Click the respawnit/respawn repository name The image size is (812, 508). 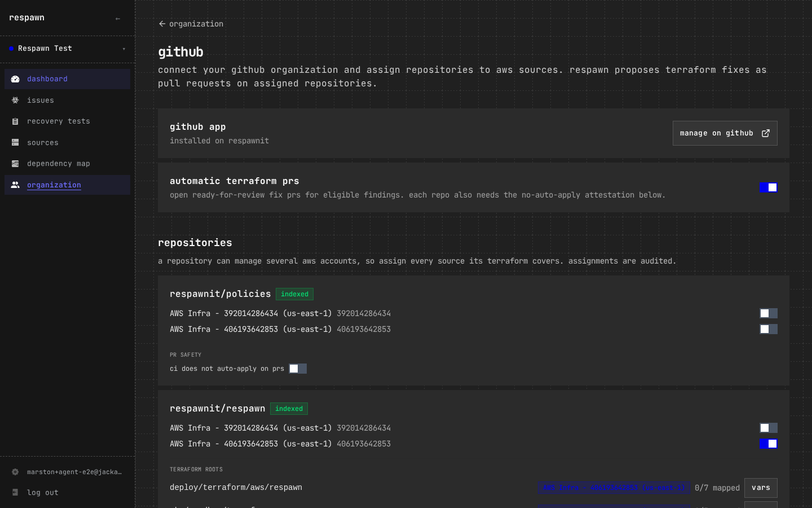coord(218,409)
